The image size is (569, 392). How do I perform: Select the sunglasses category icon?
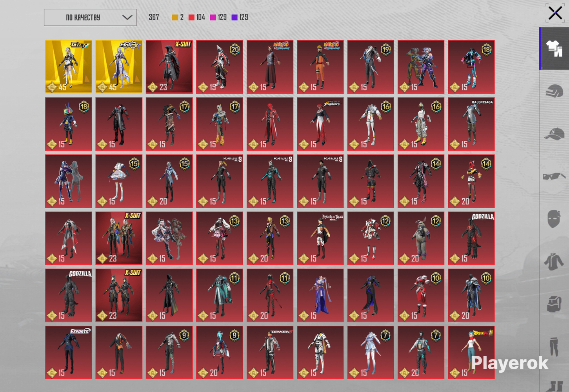[x=554, y=176]
